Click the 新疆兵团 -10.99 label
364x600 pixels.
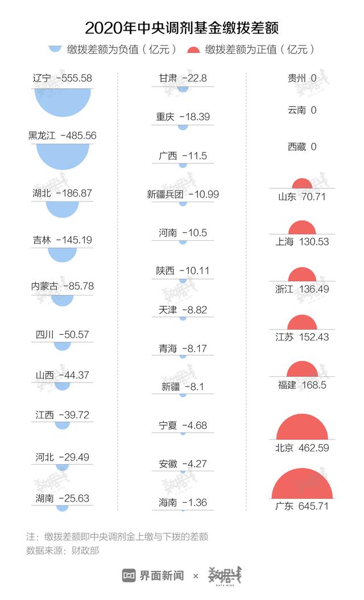tap(183, 194)
